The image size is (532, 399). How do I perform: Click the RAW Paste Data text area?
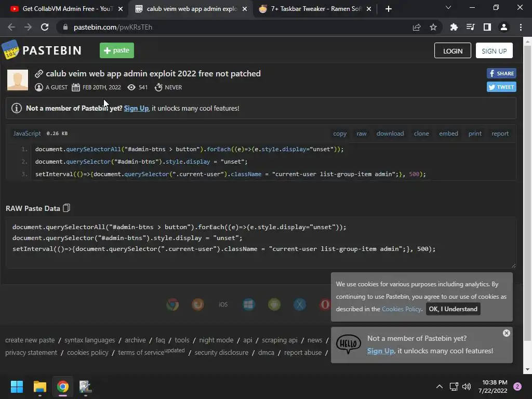click(x=261, y=243)
